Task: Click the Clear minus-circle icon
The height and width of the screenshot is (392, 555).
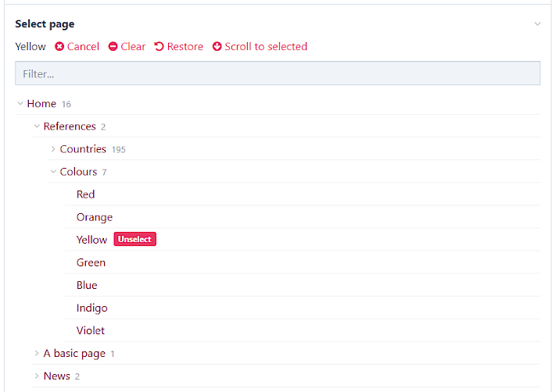Action: click(113, 47)
